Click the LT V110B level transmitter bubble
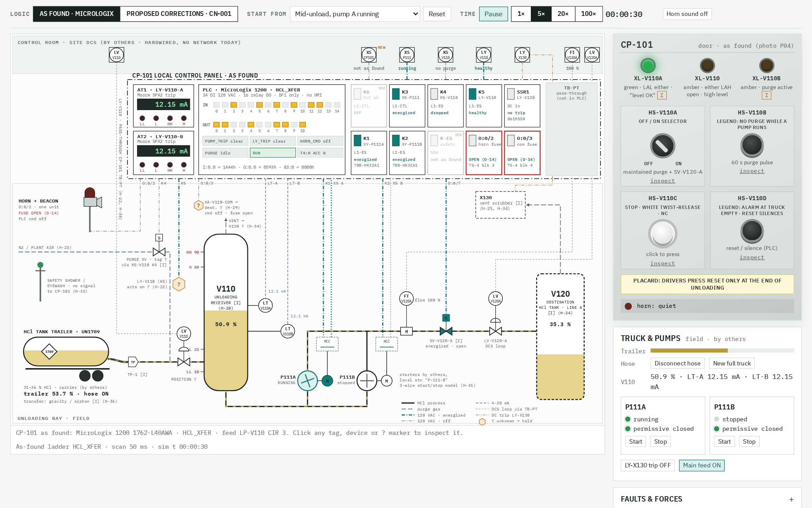 coord(288,331)
